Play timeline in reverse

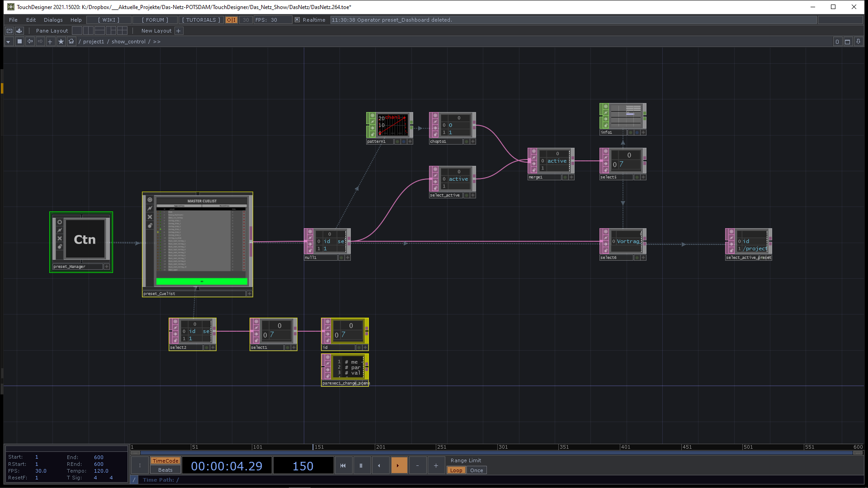click(x=380, y=465)
